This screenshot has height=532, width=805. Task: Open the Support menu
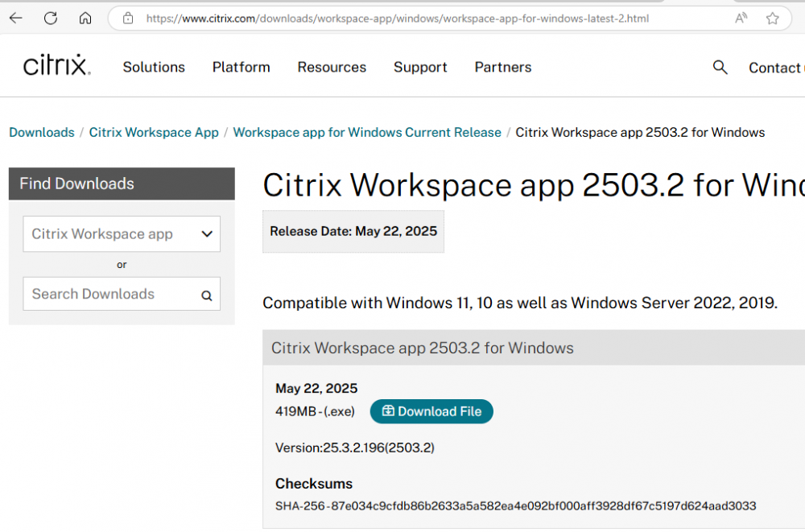click(x=420, y=68)
